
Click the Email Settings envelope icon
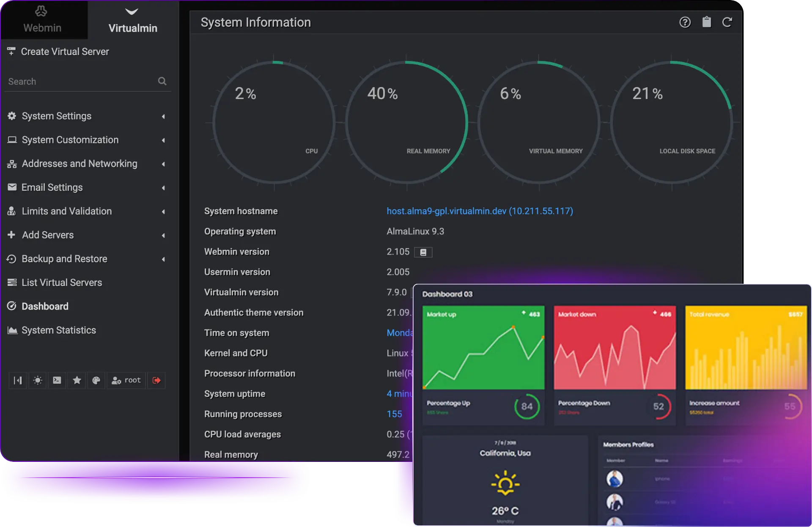coord(12,187)
